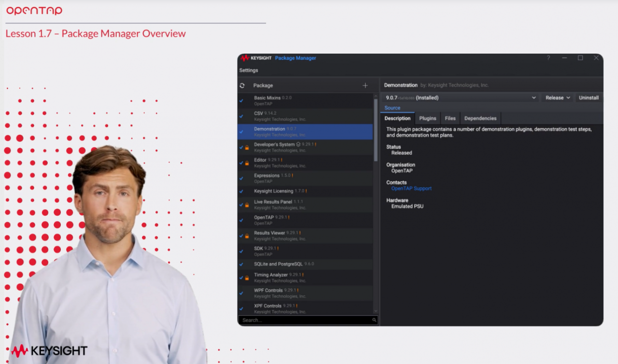
Task: Click the orange update warning next to SDK
Action: pos(278,249)
